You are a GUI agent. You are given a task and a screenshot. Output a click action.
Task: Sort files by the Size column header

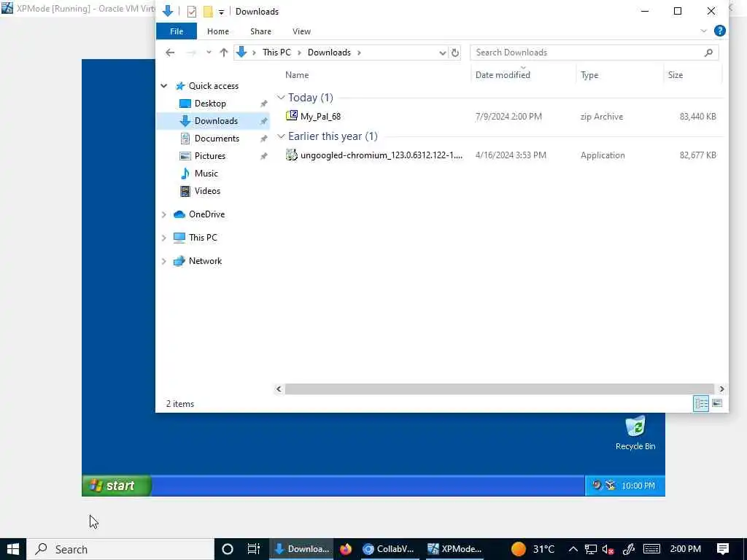click(675, 75)
